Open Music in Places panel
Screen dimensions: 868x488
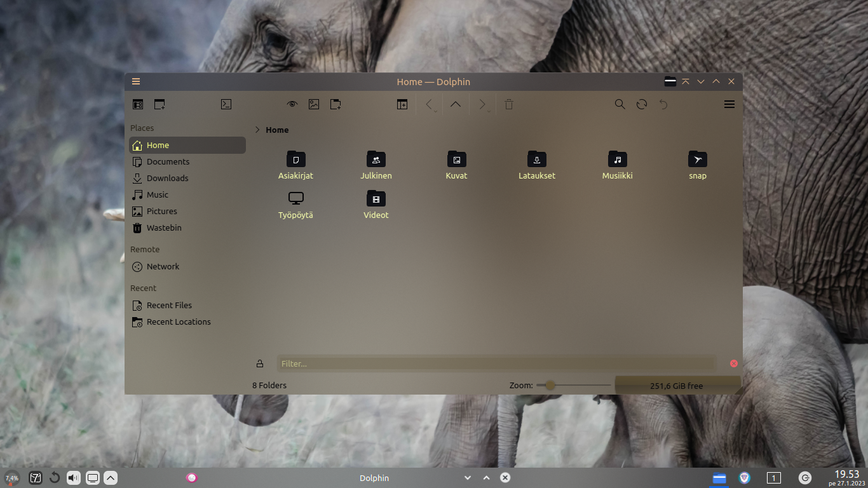(187, 194)
